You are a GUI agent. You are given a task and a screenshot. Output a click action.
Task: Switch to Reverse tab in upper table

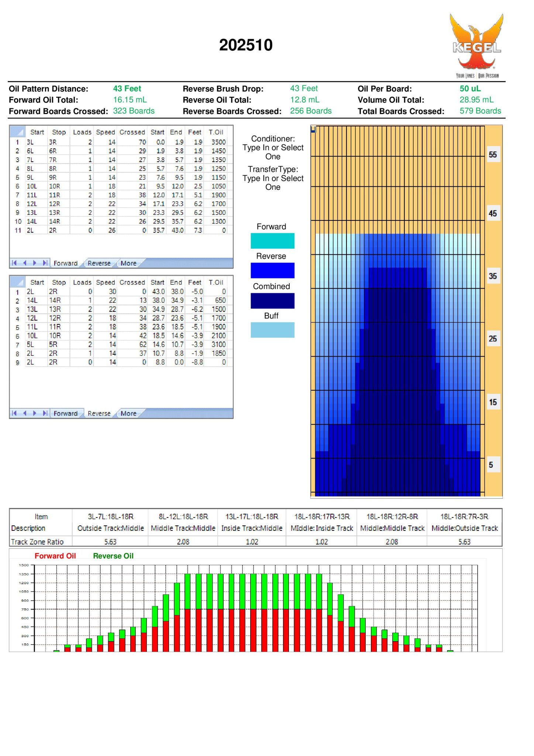tap(99, 263)
